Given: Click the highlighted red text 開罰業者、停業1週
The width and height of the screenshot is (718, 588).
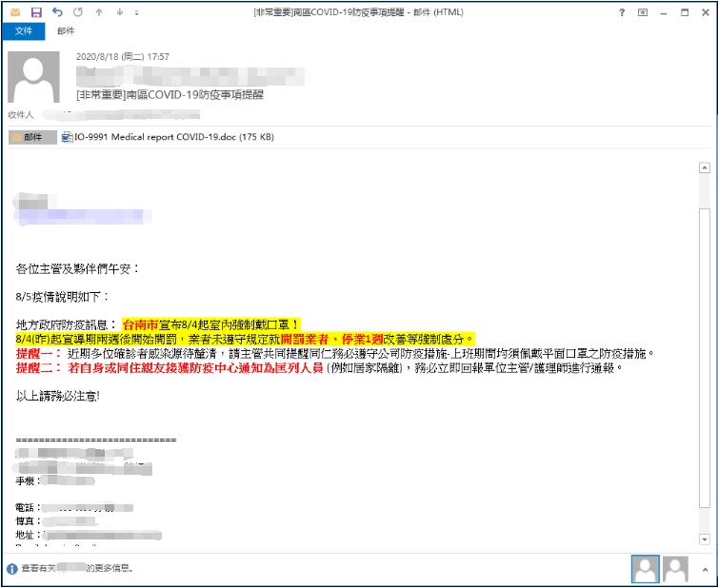Looking at the screenshot, I should tap(331, 339).
